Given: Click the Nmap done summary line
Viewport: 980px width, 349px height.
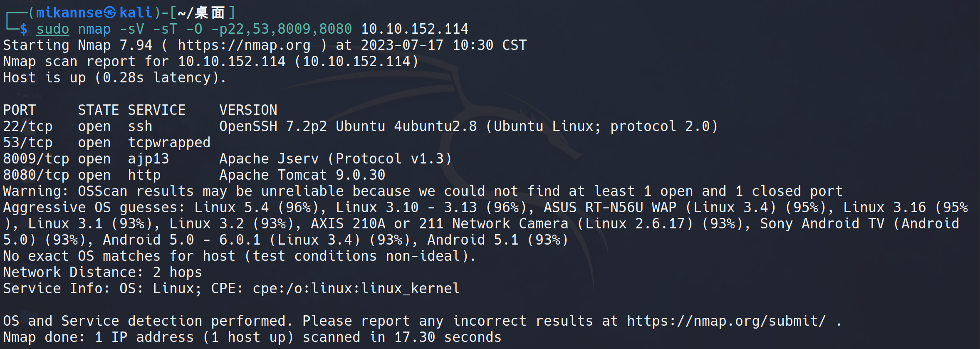Looking at the screenshot, I should tap(252, 337).
